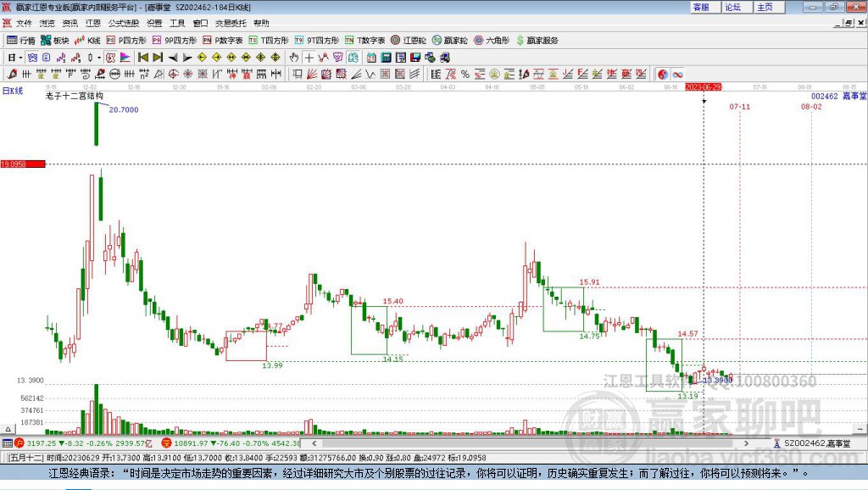Open the 公式选股 menu
Image resolution: width=868 pixels, height=490 pixels.
pos(123,23)
